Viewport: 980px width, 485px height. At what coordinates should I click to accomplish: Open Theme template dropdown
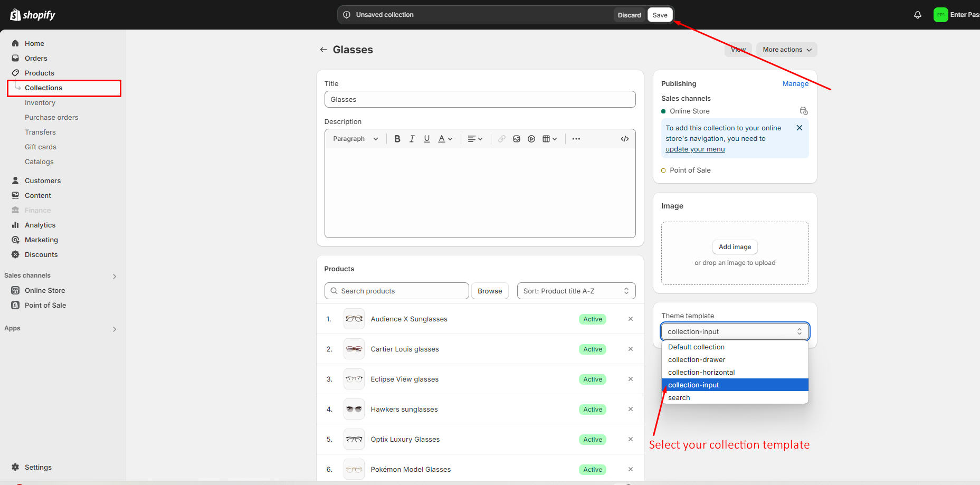[735, 331]
